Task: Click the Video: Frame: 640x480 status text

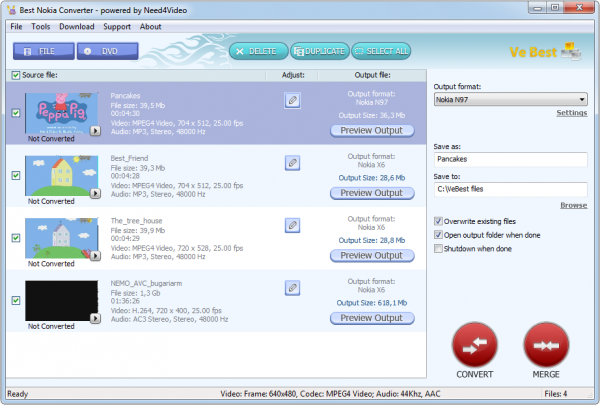Action: tap(330, 394)
